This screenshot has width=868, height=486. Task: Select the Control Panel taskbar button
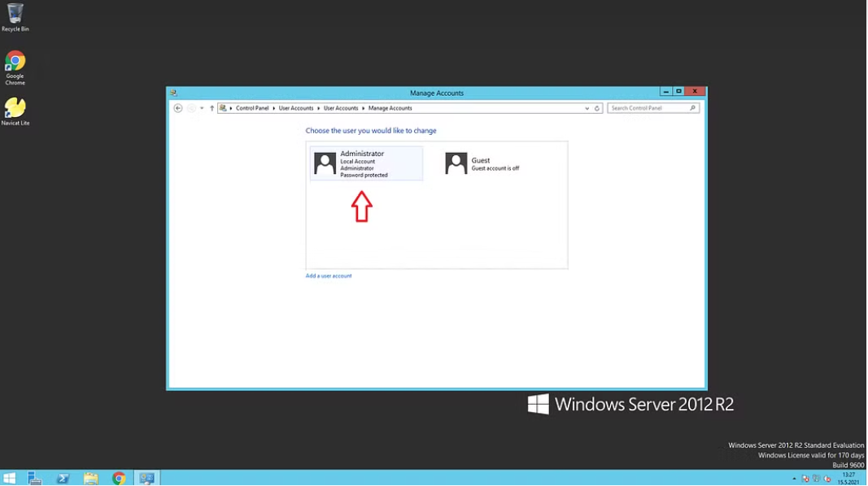pyautogui.click(x=146, y=478)
